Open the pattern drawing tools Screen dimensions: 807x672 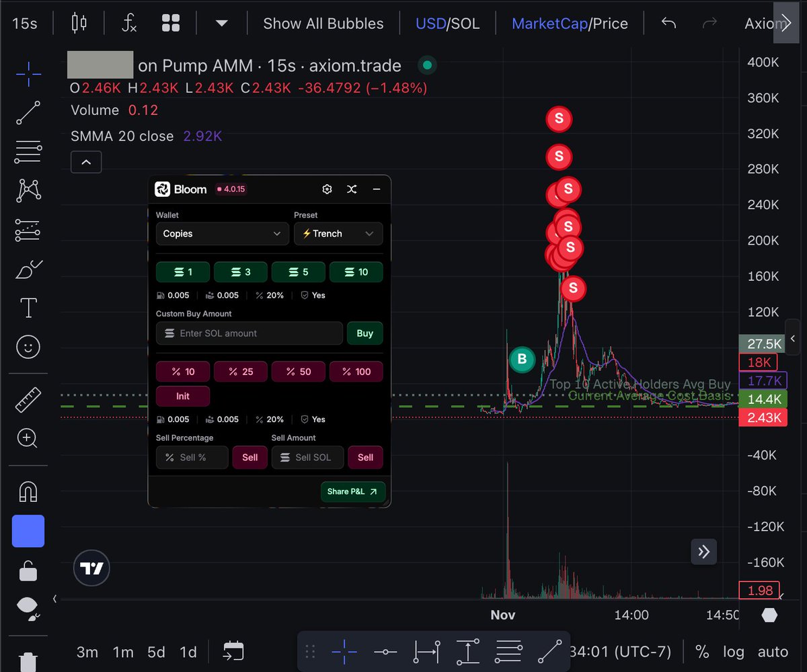[28, 191]
